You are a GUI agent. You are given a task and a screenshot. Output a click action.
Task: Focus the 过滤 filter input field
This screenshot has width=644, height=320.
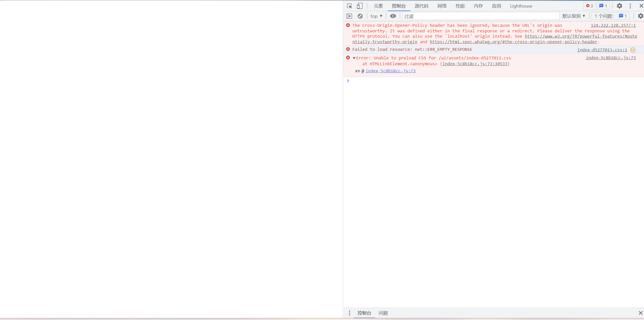pyautogui.click(x=481, y=16)
